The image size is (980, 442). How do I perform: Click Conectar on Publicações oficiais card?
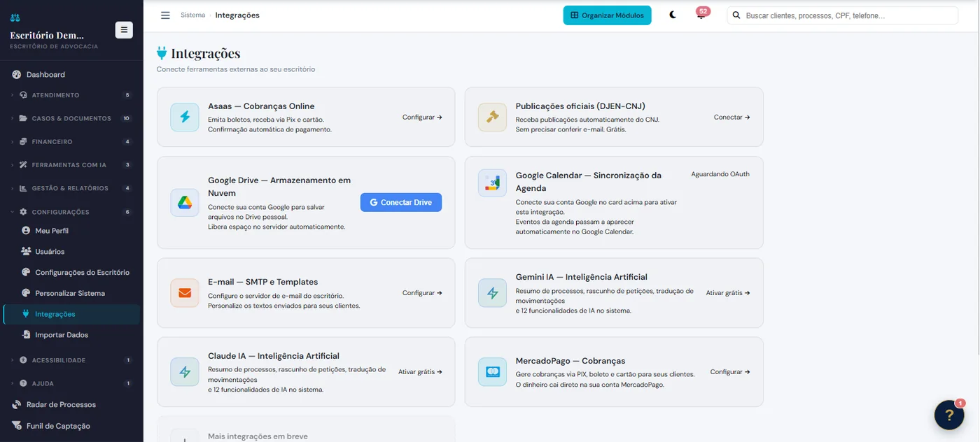click(x=731, y=117)
